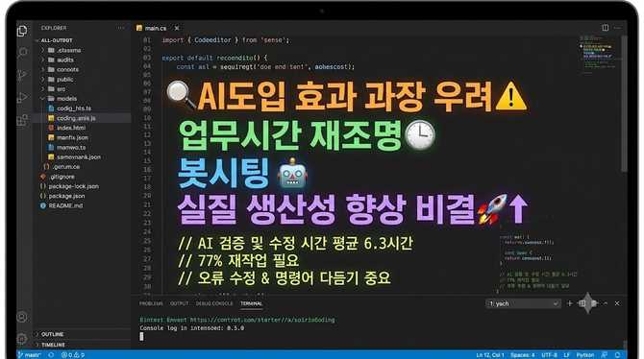Expand the conoots folder
Screen dimensions: 644x359
[x=42, y=69]
